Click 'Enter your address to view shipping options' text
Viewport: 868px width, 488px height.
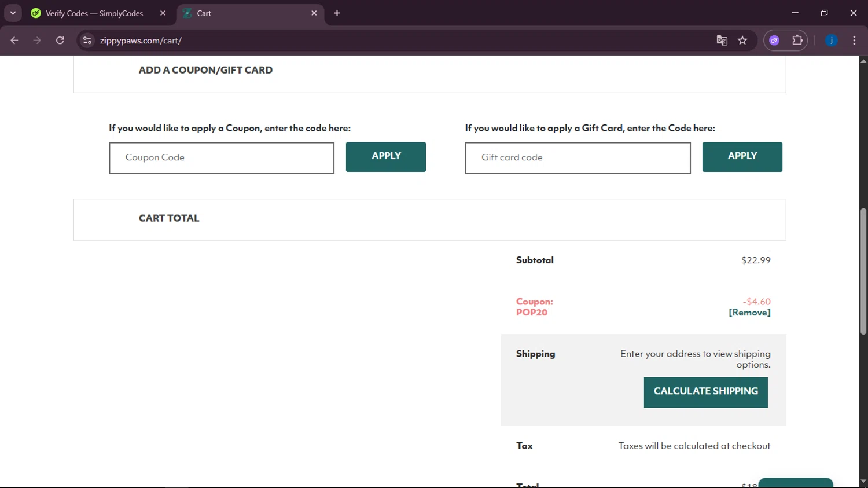coord(696,359)
